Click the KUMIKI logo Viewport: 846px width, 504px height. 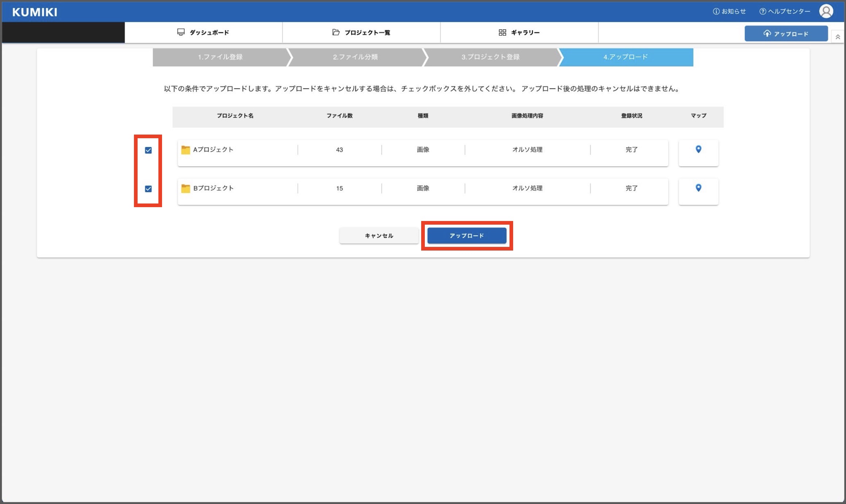[x=35, y=12]
